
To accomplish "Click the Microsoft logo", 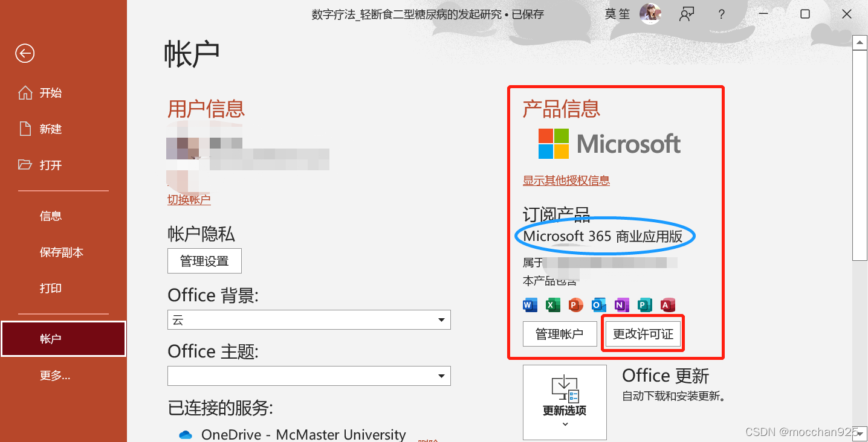I will click(x=609, y=144).
